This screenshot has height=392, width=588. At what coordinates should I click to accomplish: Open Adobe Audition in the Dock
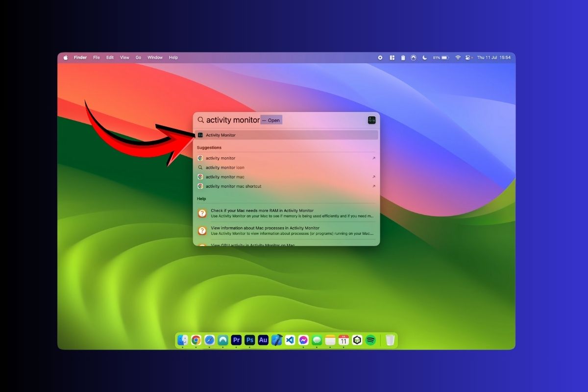263,340
